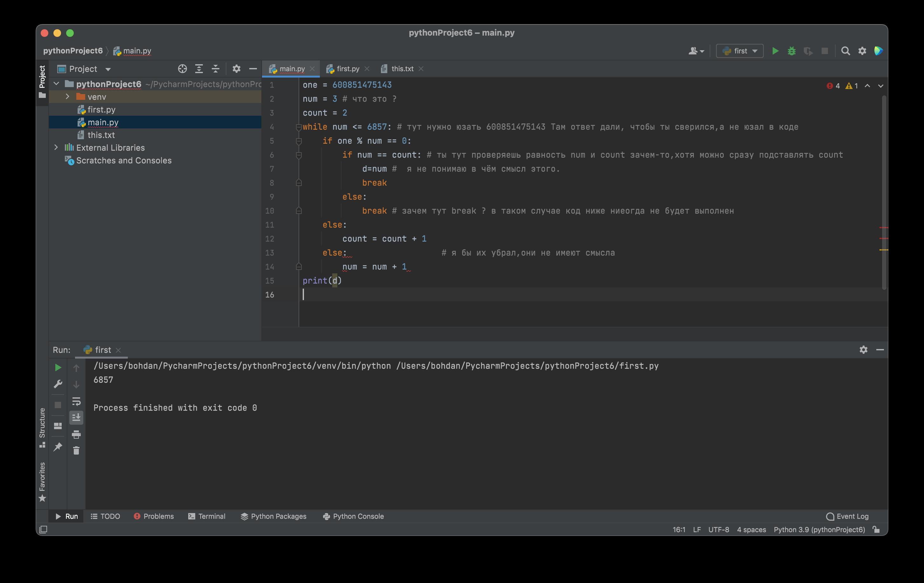Click the Select Opened File target icon

tap(182, 69)
